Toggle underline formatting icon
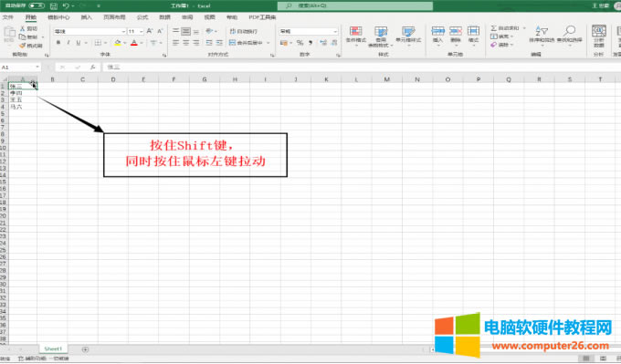This screenshot has height=364, width=621. click(x=78, y=42)
